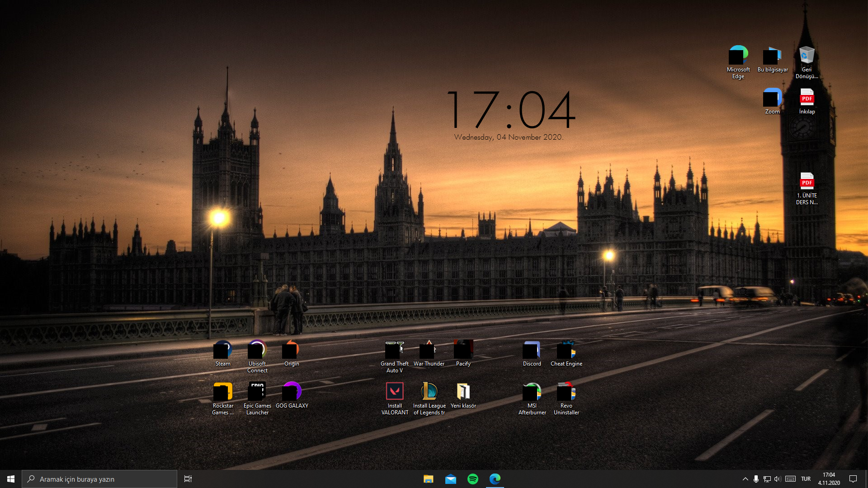Click the Windows Start button
This screenshot has height=488, width=868.
point(11,479)
